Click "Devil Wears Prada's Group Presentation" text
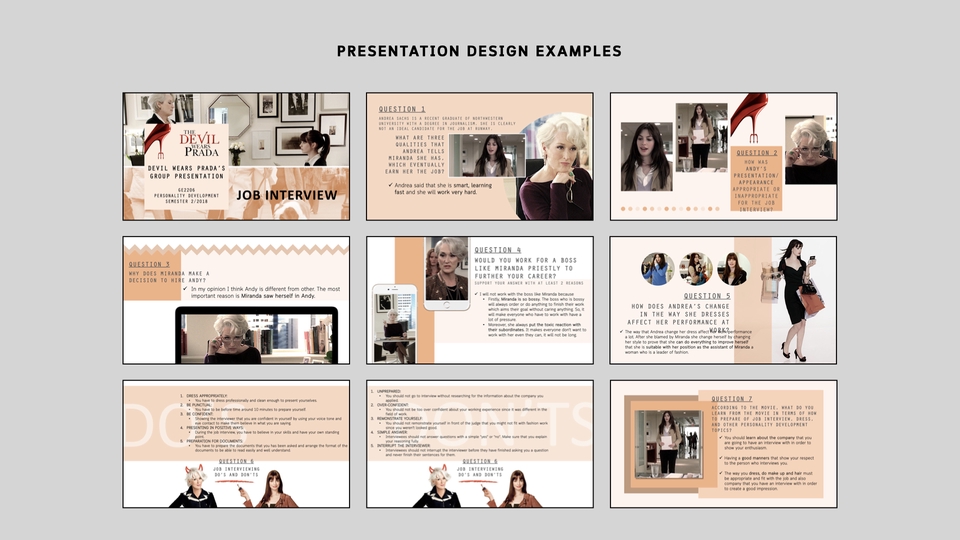Image resolution: width=960 pixels, height=540 pixels. click(186, 172)
